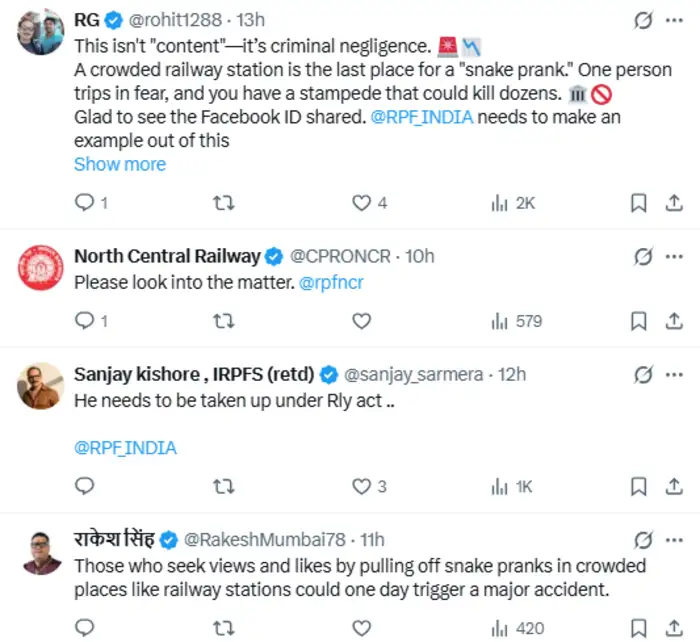700x642 pixels.
Task: Retweet Sanjay kishore's Rly act tweet
Action: (x=225, y=487)
